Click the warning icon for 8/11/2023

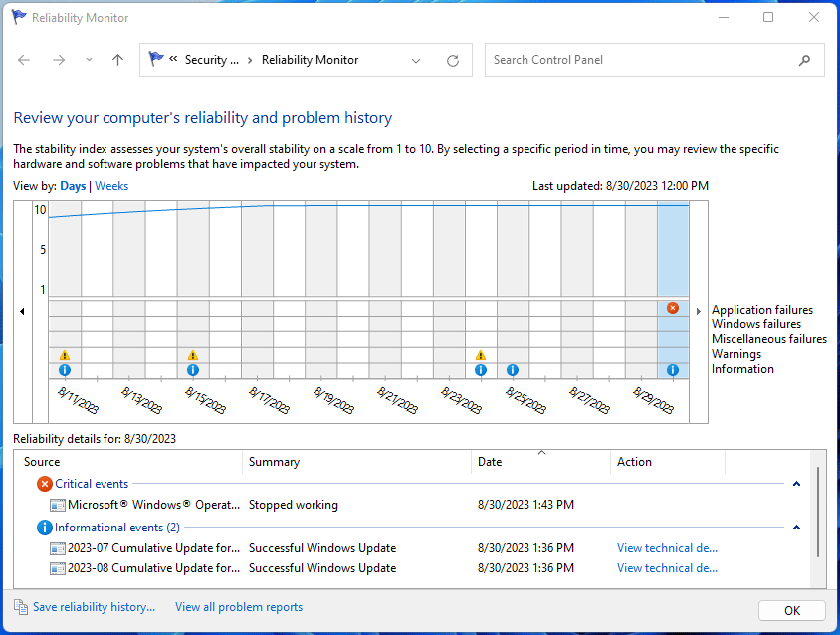pyautogui.click(x=65, y=355)
